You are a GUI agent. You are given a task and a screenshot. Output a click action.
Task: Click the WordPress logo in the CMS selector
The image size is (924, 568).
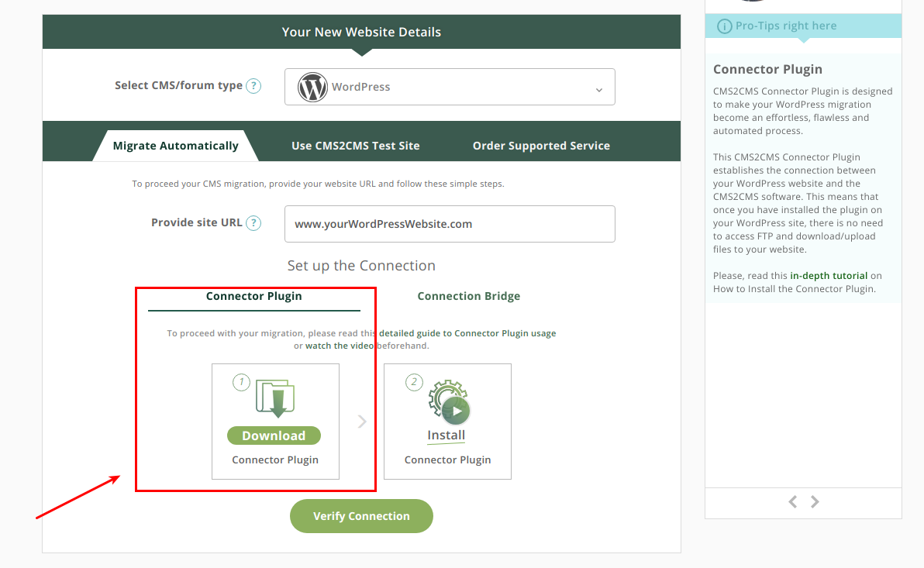click(312, 88)
